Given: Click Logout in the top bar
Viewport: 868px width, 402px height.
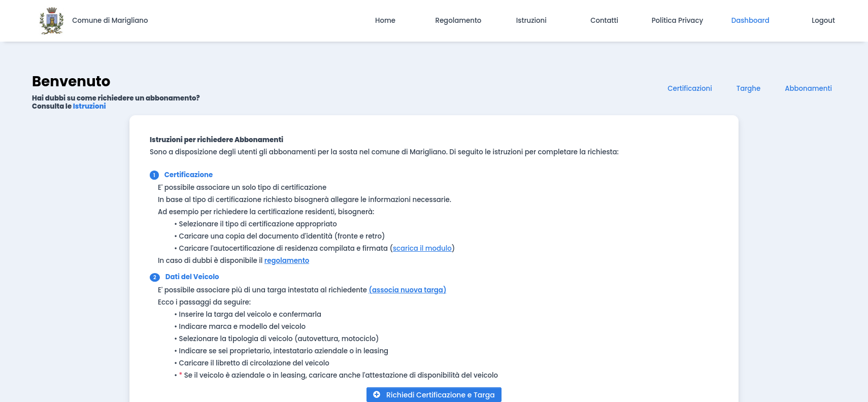Looking at the screenshot, I should click(x=823, y=20).
